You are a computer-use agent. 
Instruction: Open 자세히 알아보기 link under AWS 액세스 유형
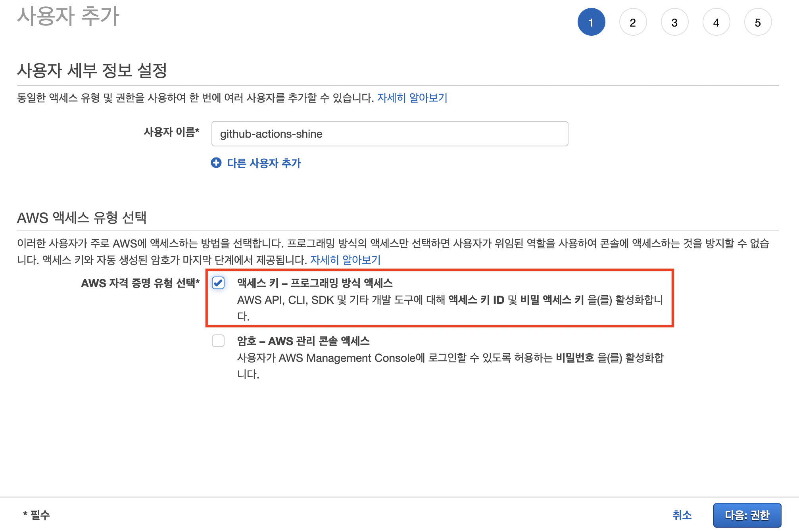click(345, 260)
